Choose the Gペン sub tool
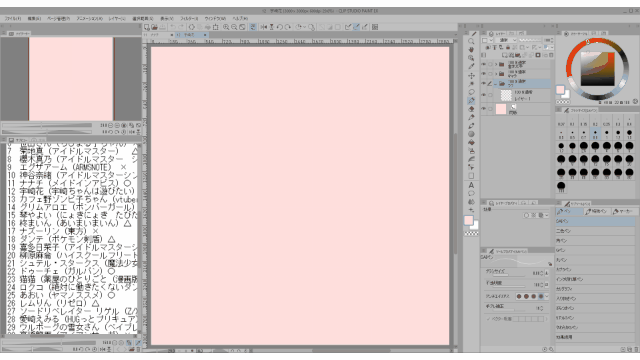Screen dimensions: 640x360 tap(595, 250)
